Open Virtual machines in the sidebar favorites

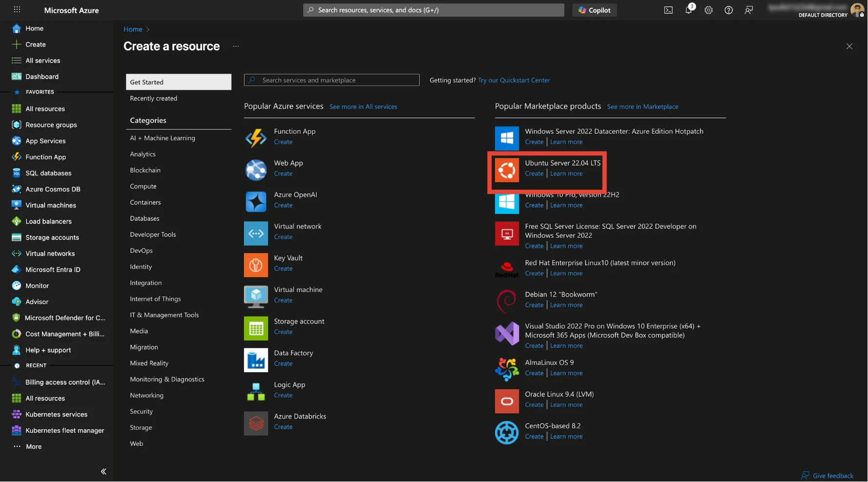[x=51, y=205]
